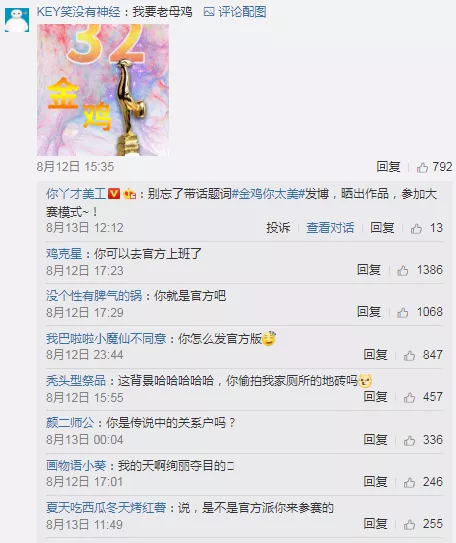456x543 pixels.
Task: Click 查看对话 to view conversation
Action: pos(330,228)
